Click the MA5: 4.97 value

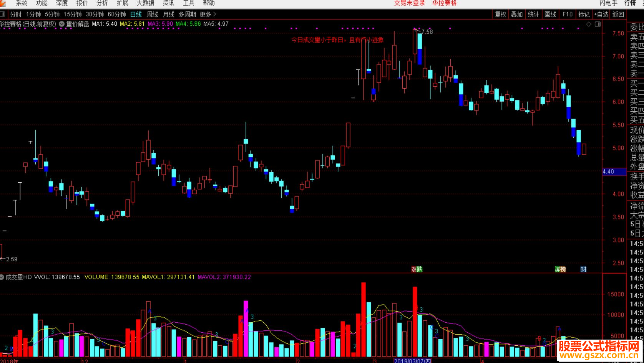click(216, 24)
